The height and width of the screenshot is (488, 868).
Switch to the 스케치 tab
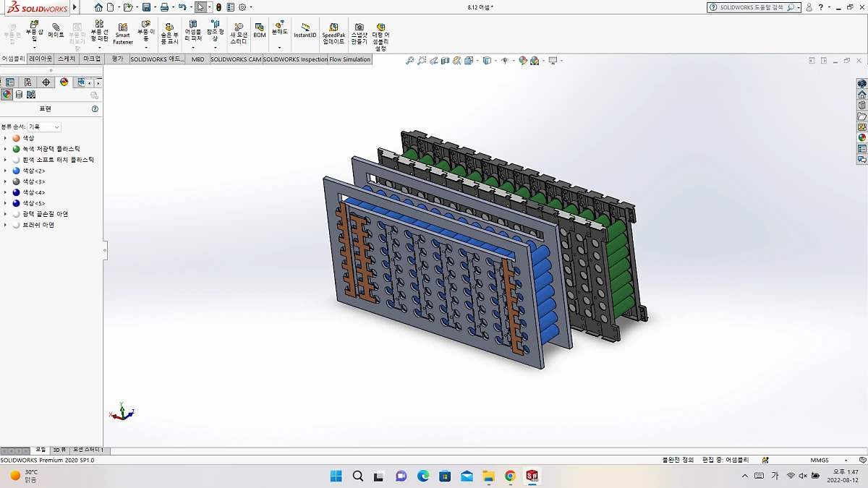point(67,59)
